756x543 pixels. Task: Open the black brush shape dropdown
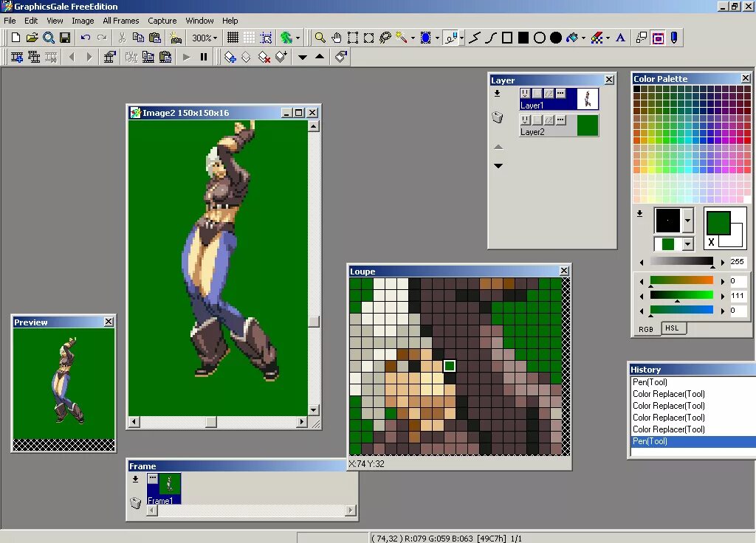coord(688,221)
